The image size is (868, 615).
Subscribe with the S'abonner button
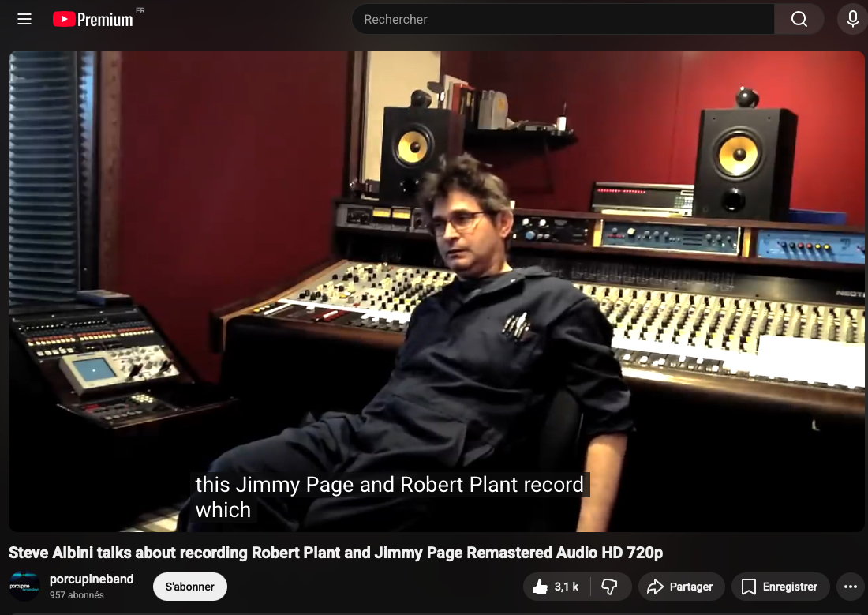point(190,587)
